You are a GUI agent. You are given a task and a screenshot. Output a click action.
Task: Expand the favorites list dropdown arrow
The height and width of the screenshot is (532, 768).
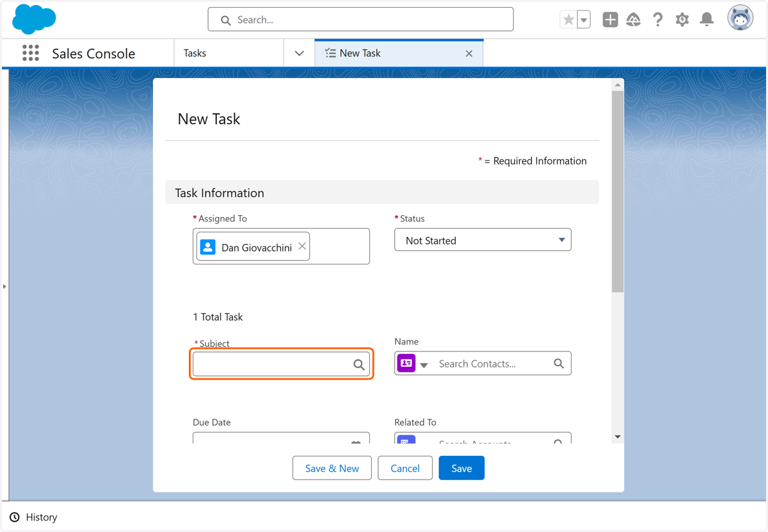tap(584, 20)
